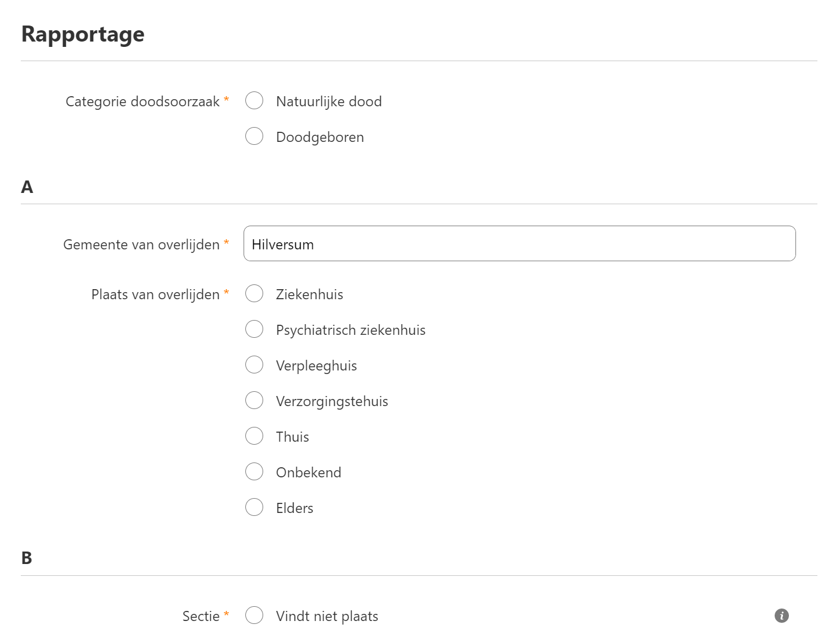Viewport: 840px width, 640px height.
Task: Click the Plaats van overlijden label
Action: tap(155, 294)
